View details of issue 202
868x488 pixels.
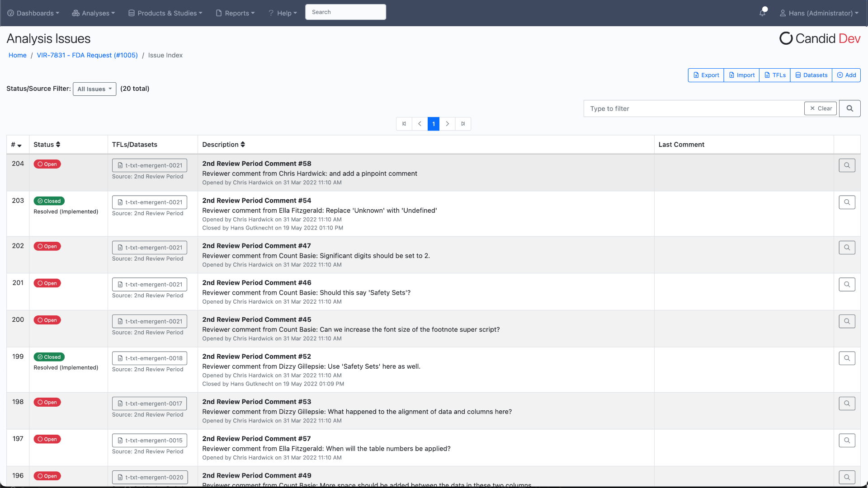847,248
